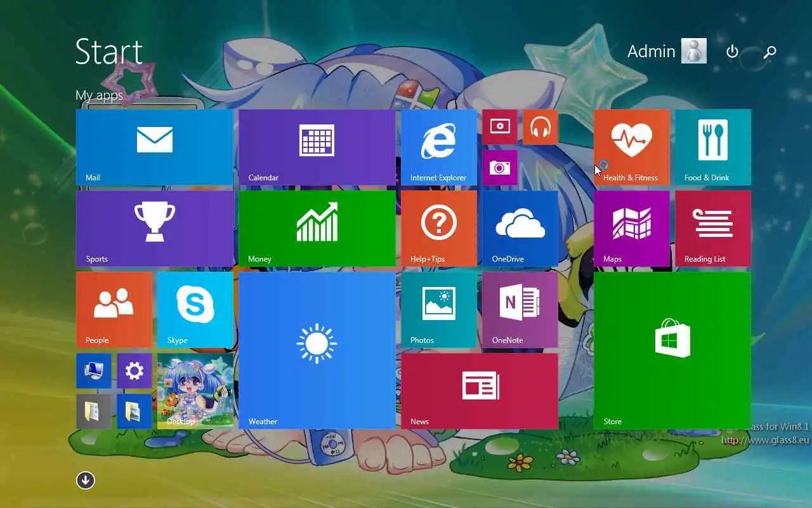Launch Internet Explorer tile
This screenshot has height=508, width=812.
pos(439,147)
